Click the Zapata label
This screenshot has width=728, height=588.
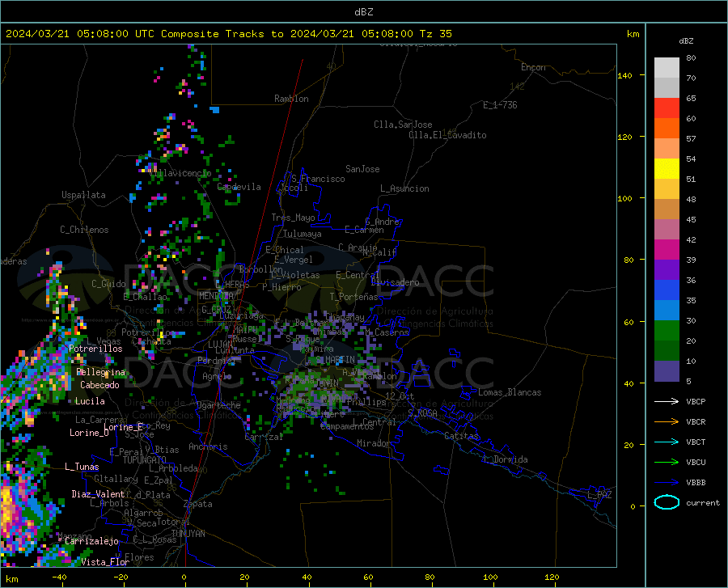[x=198, y=504]
